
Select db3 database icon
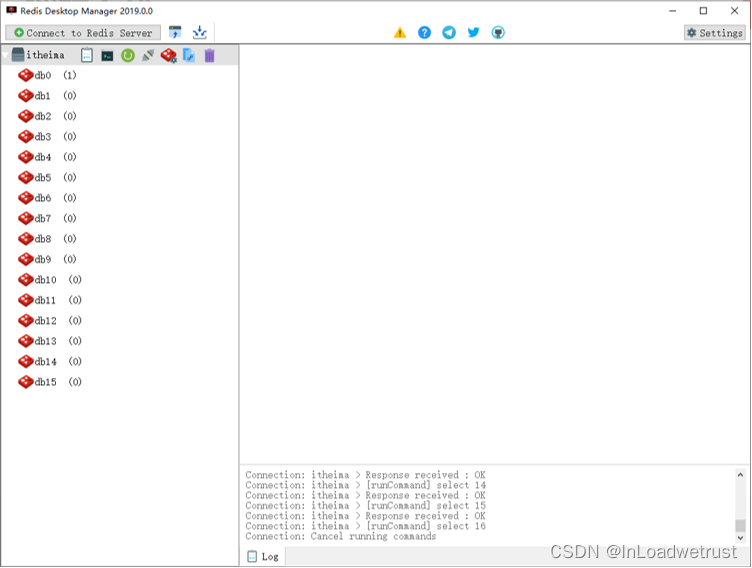point(25,137)
